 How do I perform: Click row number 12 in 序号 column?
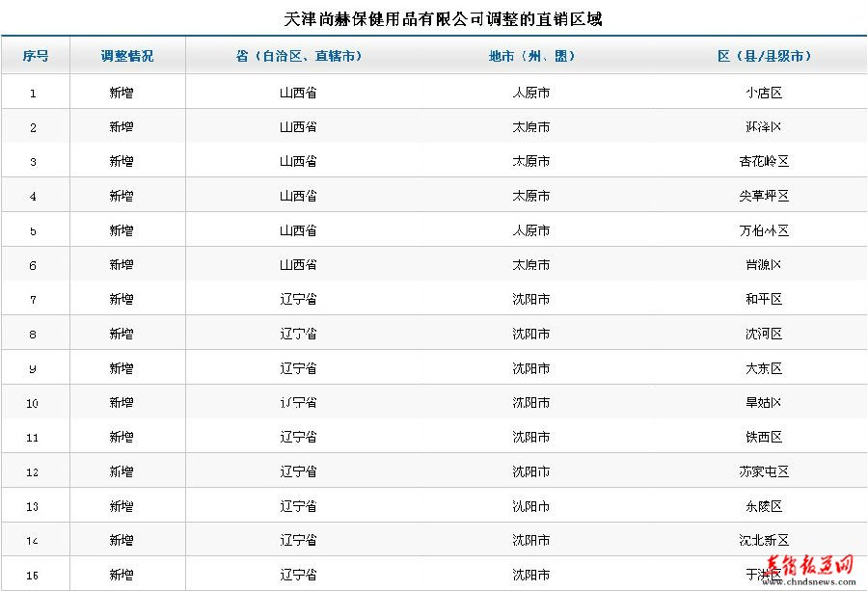pyautogui.click(x=33, y=472)
